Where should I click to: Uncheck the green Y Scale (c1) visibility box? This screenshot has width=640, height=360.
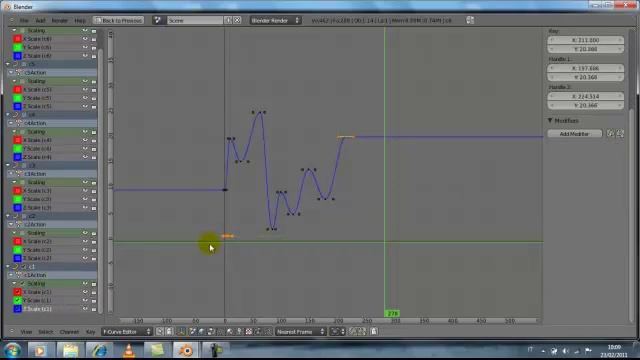tap(17, 300)
